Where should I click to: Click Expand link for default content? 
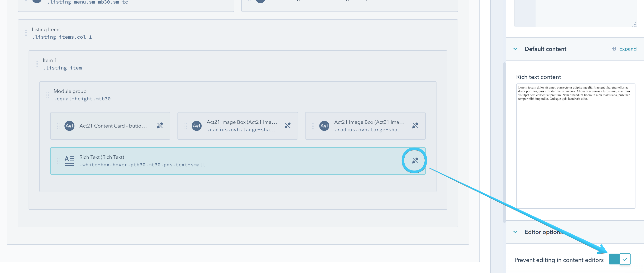[x=628, y=49]
